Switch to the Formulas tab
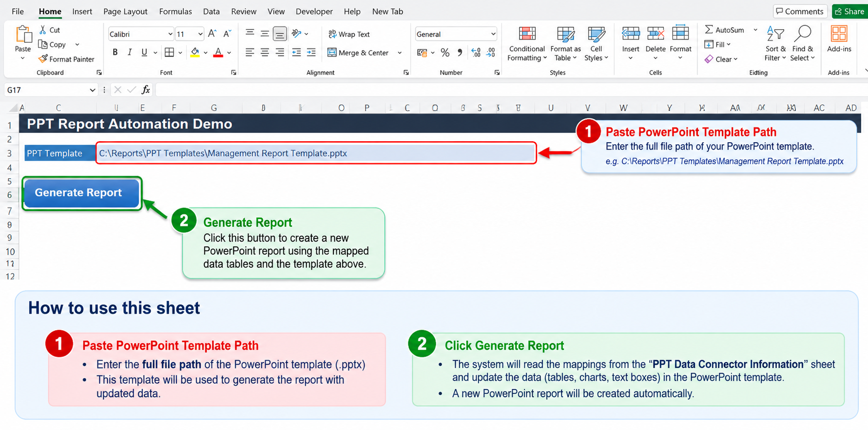Viewport: 868px width, 430px height. (x=175, y=11)
